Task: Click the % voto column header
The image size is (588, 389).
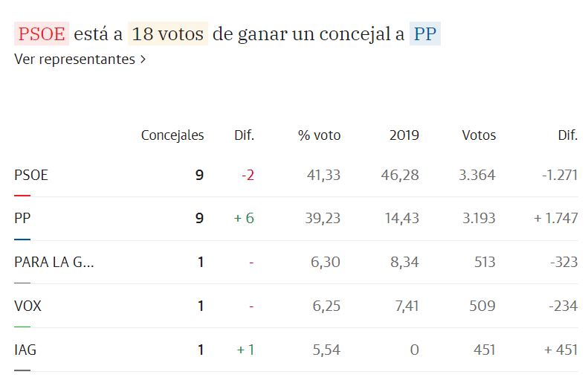Action: [x=320, y=135]
